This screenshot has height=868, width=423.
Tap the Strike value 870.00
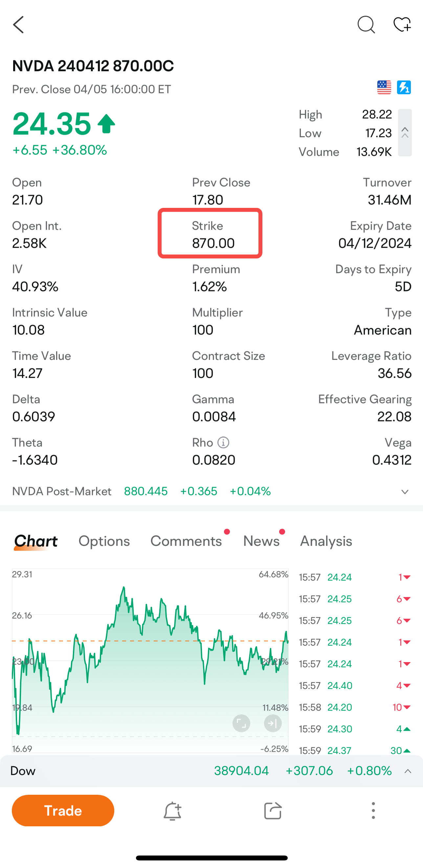point(213,243)
